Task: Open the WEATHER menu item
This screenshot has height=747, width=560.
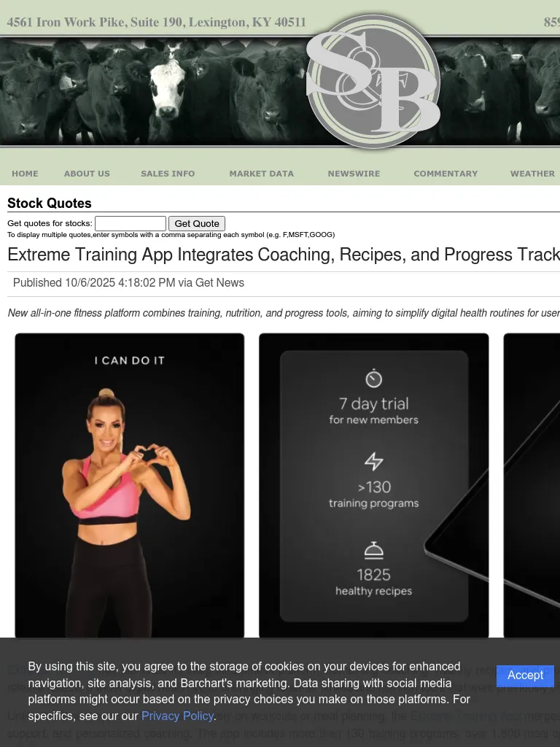Action: click(x=532, y=174)
